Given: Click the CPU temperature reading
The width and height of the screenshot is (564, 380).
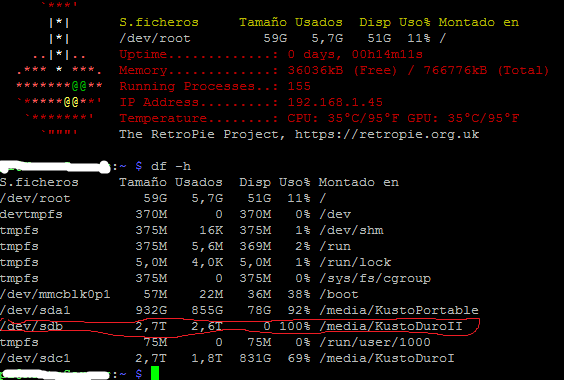Looking at the screenshot, I should click(x=343, y=118).
